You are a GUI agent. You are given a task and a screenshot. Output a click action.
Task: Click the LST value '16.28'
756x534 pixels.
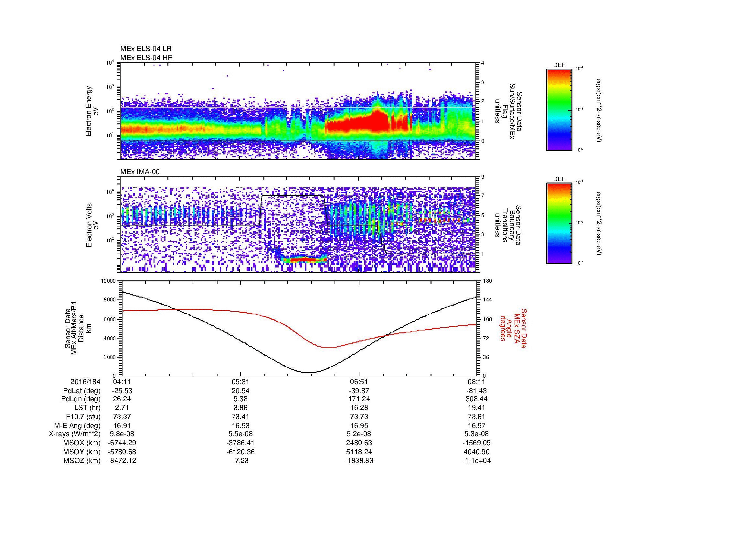(359, 408)
